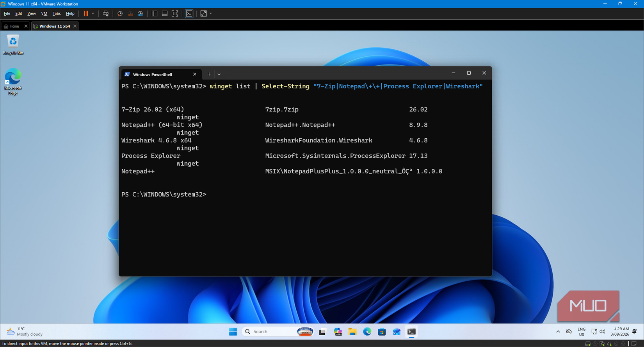Open the View menu
644x347 pixels.
pos(32,14)
